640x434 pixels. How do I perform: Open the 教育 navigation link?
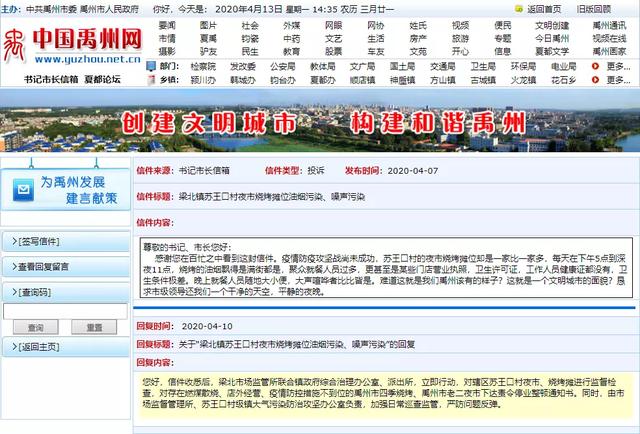coord(291,52)
